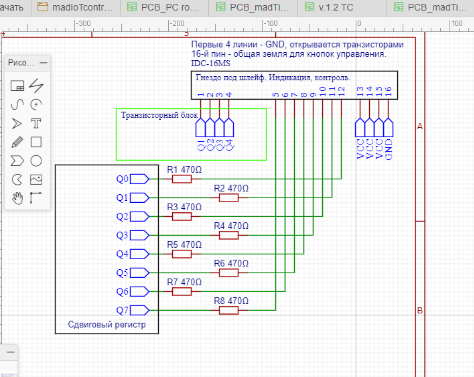Select the Rectangle drawing tool
The image size is (474, 377).
point(36,142)
